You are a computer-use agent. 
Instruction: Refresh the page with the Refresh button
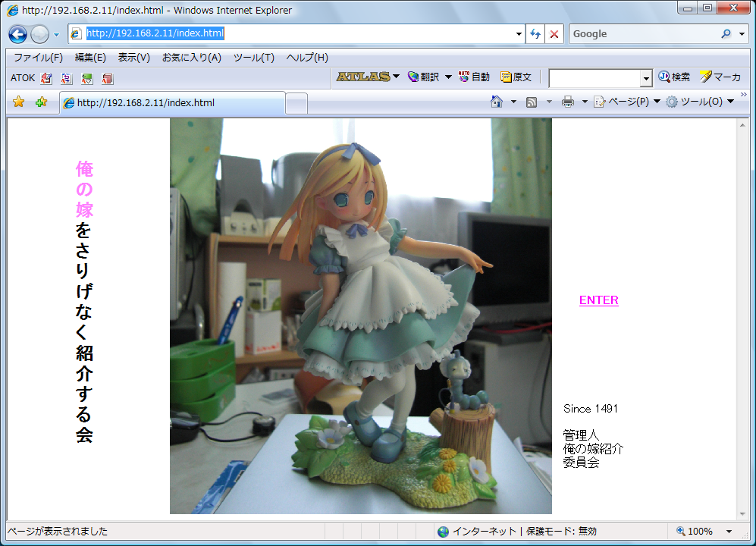tap(535, 34)
